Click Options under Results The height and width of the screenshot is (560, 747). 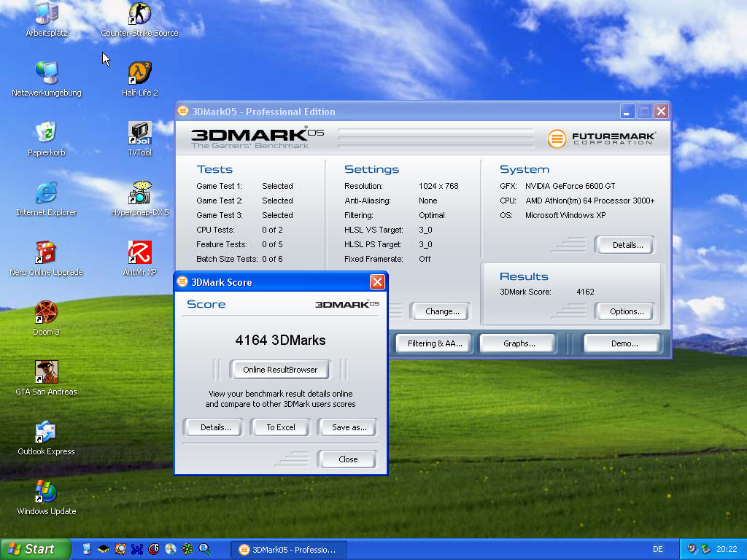pyautogui.click(x=627, y=311)
